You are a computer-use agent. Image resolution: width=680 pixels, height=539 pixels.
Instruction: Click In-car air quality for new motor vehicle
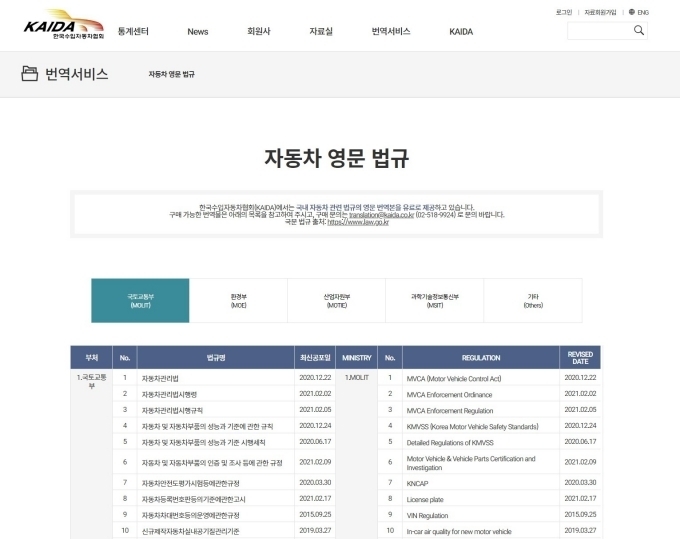tap(459, 532)
